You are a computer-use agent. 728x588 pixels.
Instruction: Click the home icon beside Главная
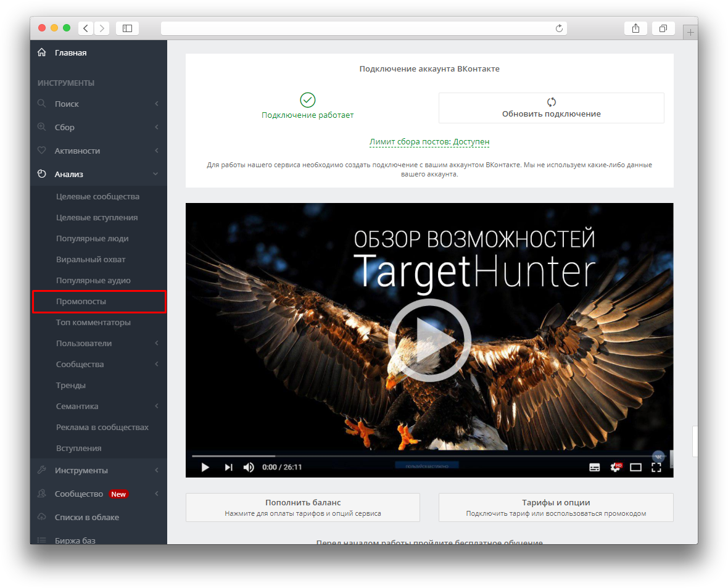42,52
